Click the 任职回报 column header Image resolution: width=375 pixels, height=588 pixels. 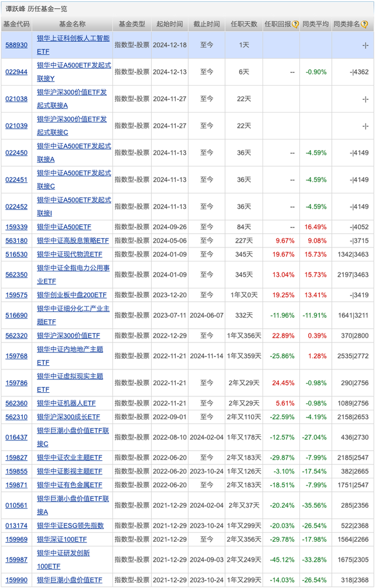tap(278, 24)
